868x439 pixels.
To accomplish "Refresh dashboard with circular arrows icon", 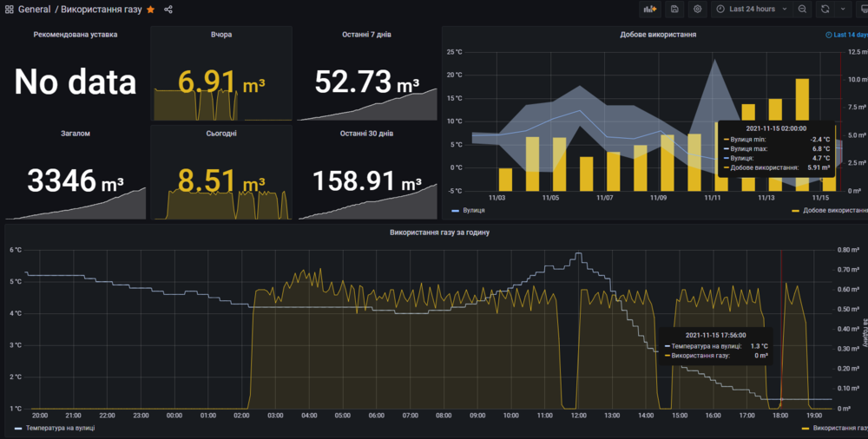I will 825,9.
